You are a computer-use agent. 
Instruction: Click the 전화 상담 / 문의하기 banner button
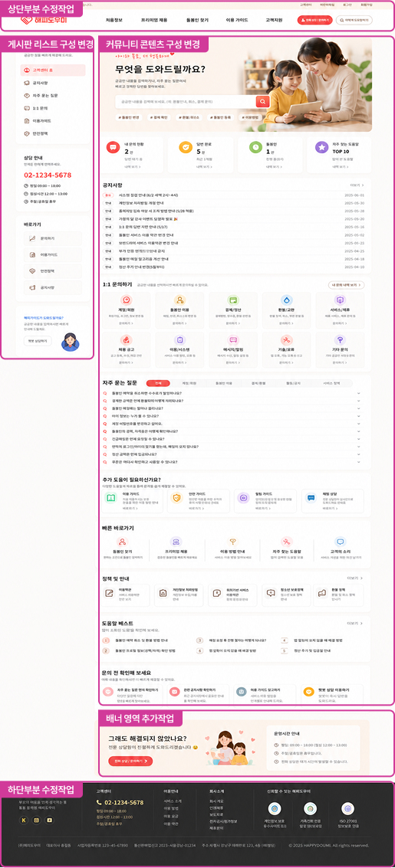coord(130,762)
